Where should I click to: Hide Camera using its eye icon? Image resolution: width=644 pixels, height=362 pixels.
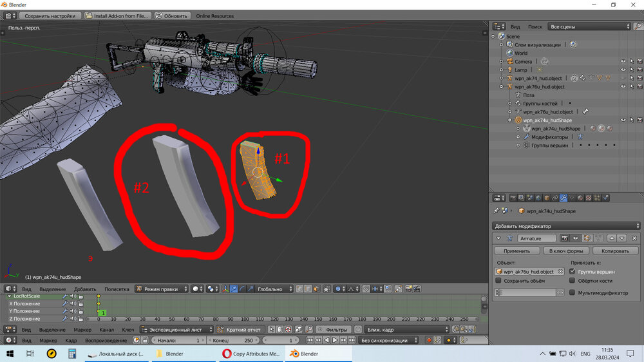click(623, 61)
